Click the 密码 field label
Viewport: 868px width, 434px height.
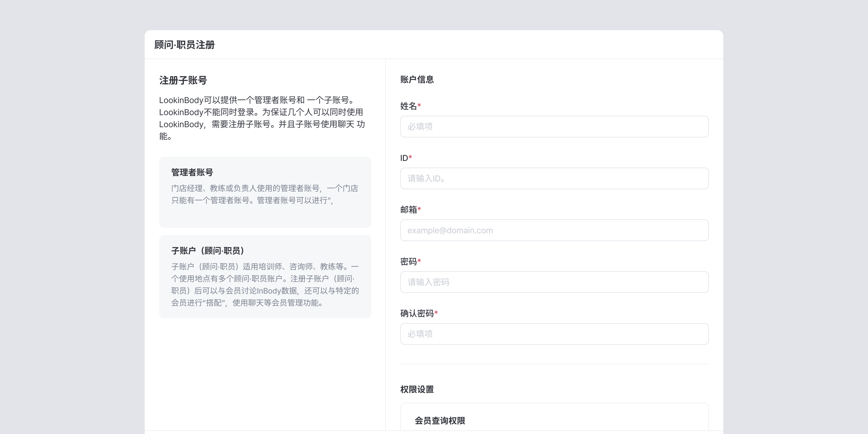(408, 262)
